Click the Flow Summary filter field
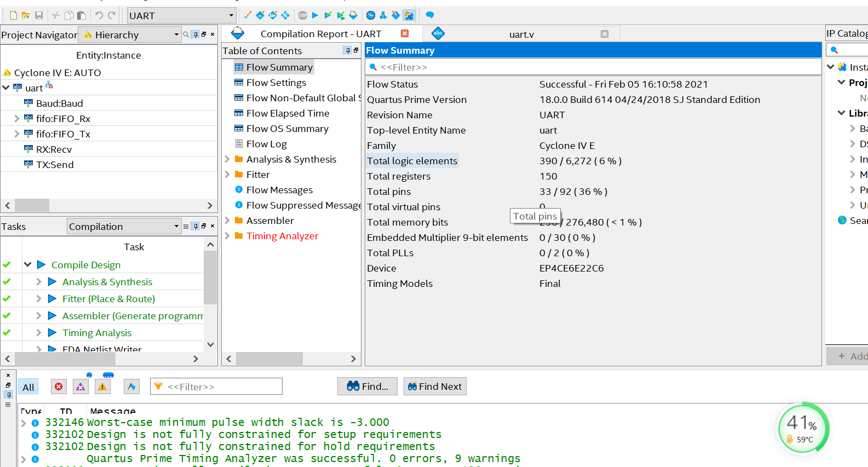This screenshot has height=467, width=868. pyautogui.click(x=594, y=67)
